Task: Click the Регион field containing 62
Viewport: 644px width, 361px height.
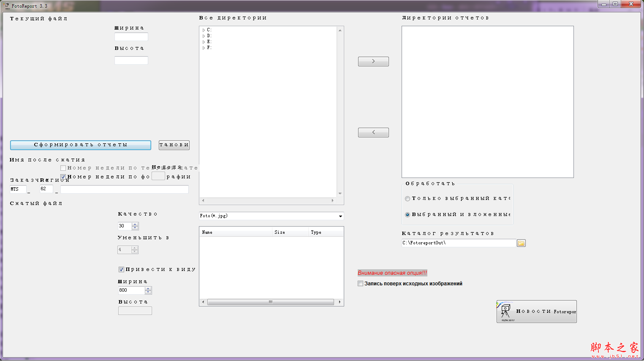Action: click(46, 189)
